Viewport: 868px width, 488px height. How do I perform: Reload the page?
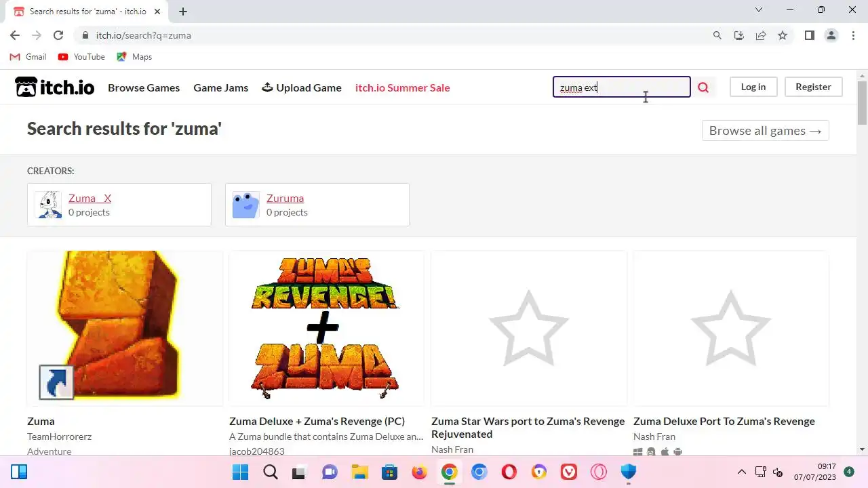pyautogui.click(x=58, y=35)
